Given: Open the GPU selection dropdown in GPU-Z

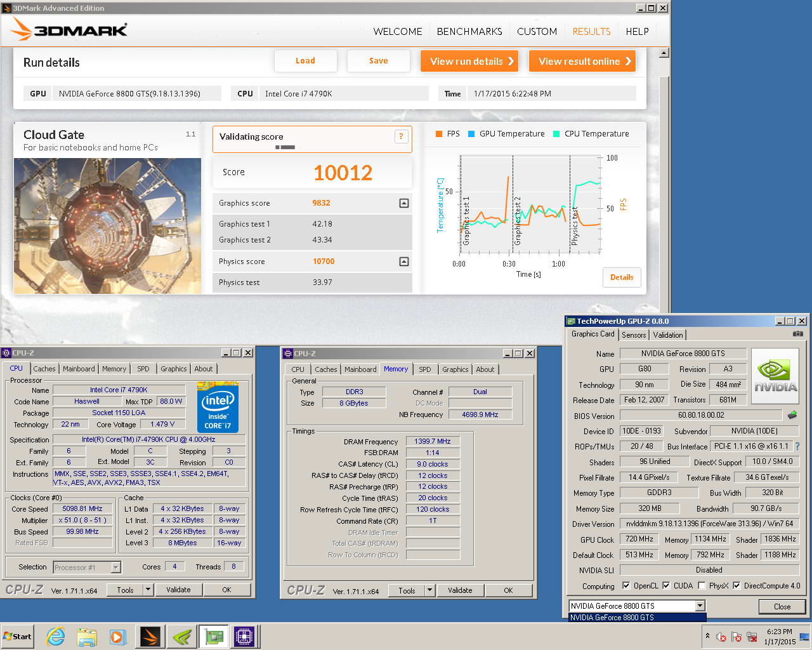Looking at the screenshot, I should pos(700,606).
